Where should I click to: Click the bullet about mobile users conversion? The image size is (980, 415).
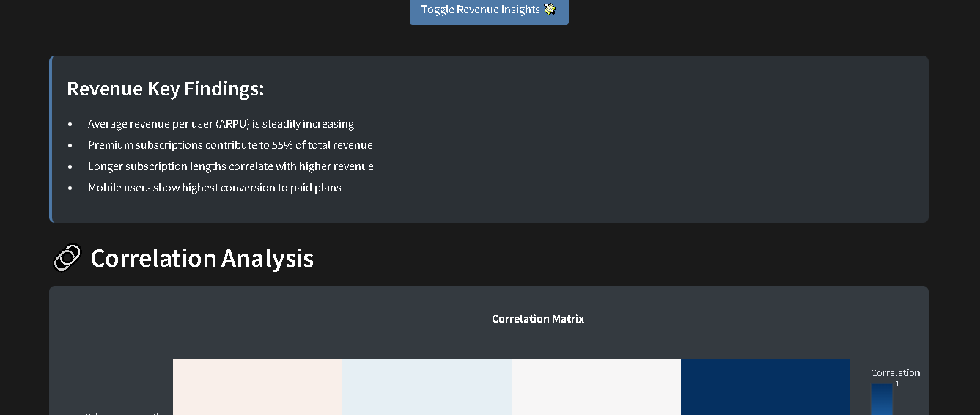click(x=214, y=188)
